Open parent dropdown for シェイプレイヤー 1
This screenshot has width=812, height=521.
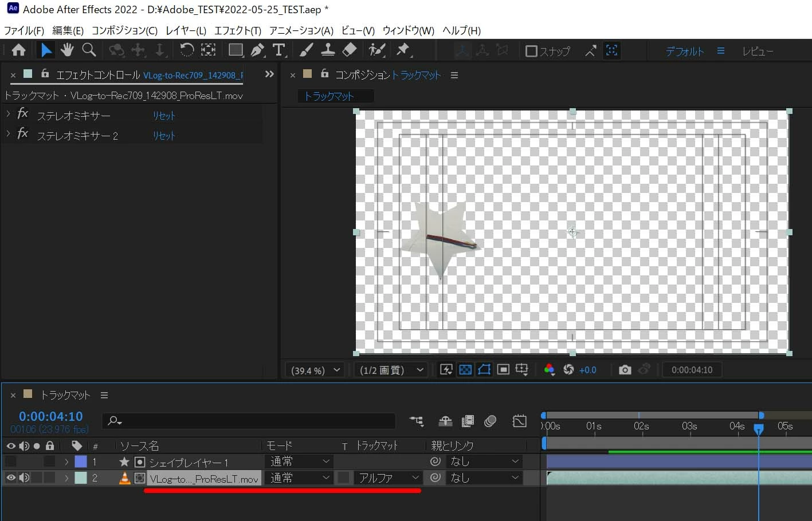(484, 461)
